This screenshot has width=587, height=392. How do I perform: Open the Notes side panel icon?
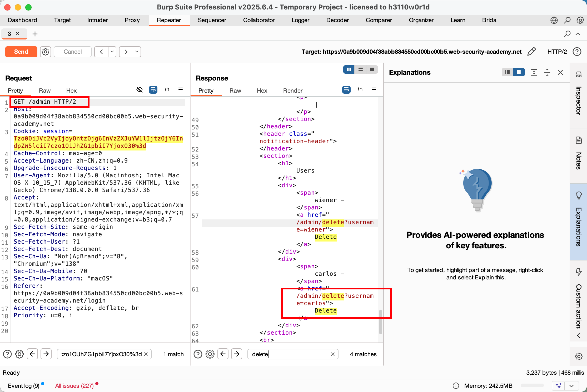(579, 140)
